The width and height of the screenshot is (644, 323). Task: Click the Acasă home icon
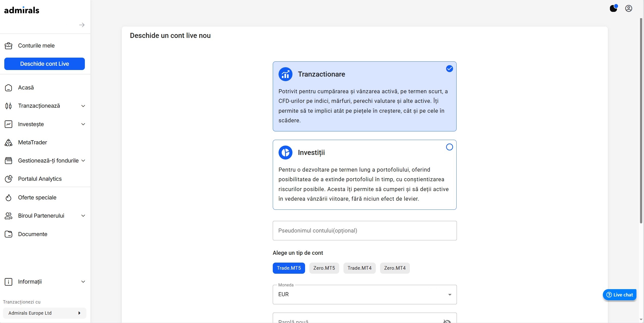point(9,88)
